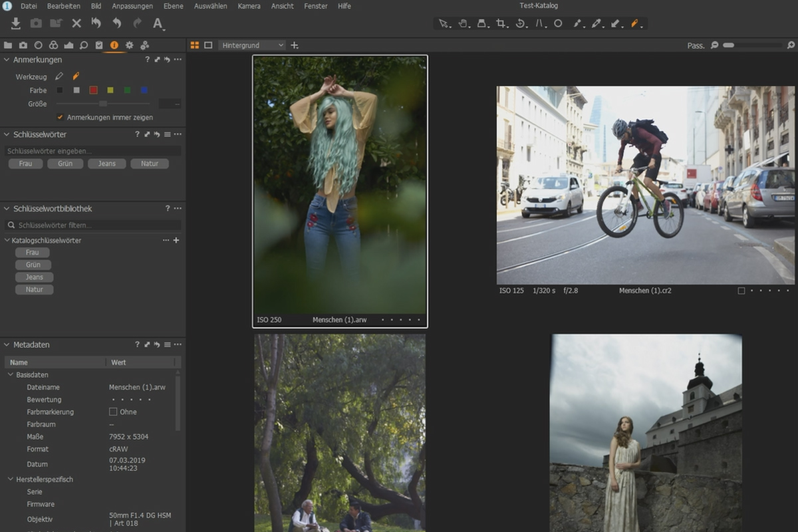The height and width of the screenshot is (532, 798).
Task: Open the Anpassungen menu
Action: [x=132, y=6]
